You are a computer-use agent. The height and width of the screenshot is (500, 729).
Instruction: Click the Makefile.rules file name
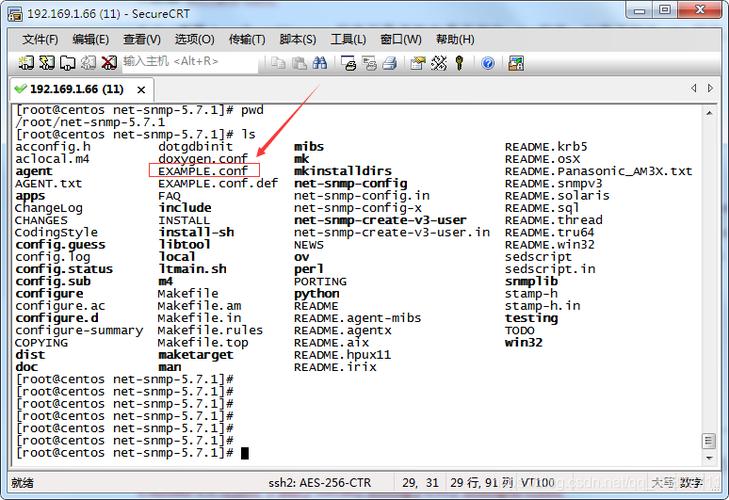[x=210, y=330]
